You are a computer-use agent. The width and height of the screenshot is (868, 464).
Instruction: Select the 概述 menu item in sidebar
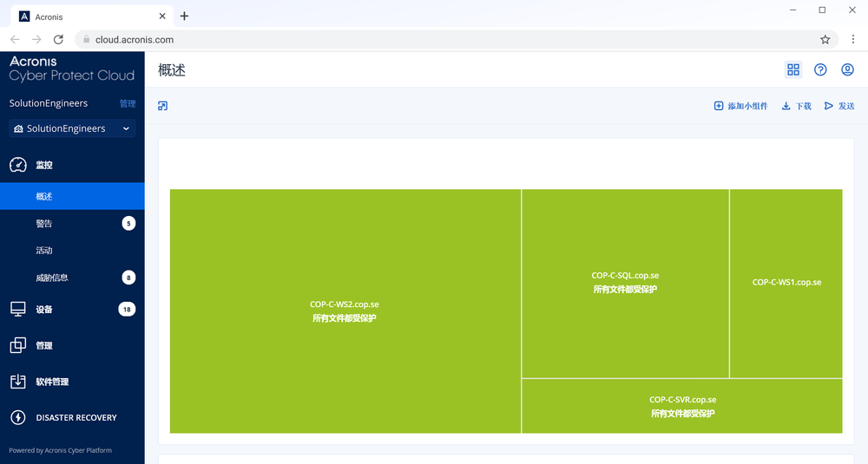[x=72, y=196]
